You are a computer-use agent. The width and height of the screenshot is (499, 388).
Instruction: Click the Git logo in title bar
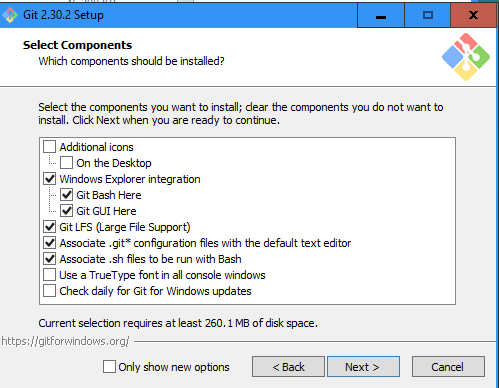pyautogui.click(x=9, y=15)
